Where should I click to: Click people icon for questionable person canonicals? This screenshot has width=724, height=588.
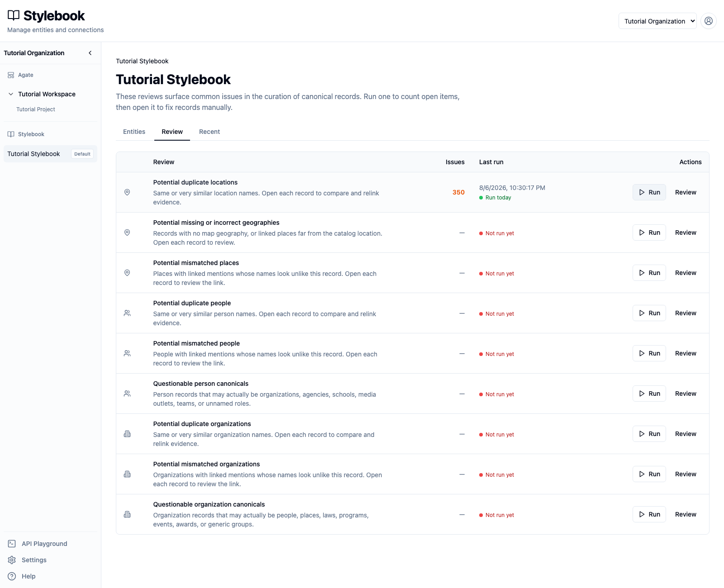click(x=127, y=394)
